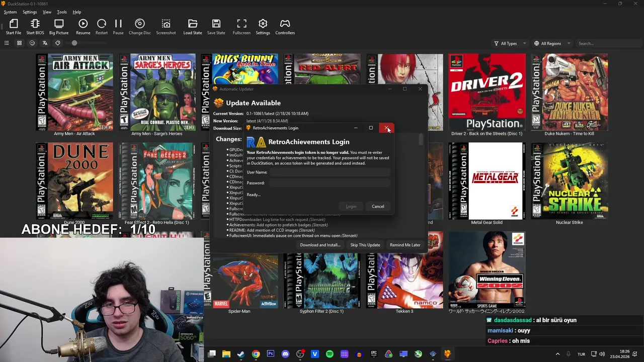
Task: Open the Change Disc tool
Action: pos(140,27)
